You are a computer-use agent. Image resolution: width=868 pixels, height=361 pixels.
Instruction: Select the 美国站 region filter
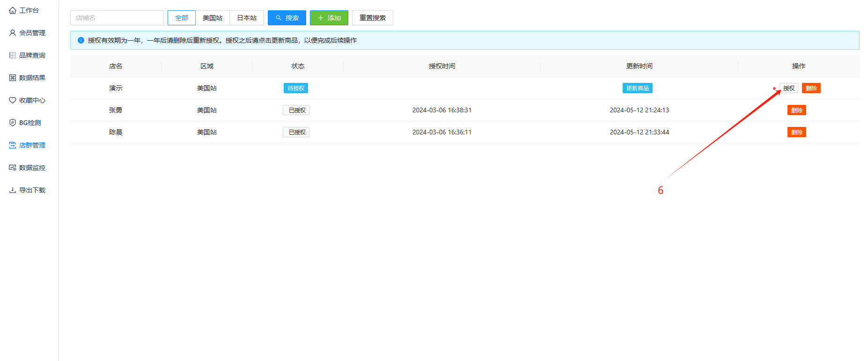click(x=213, y=18)
